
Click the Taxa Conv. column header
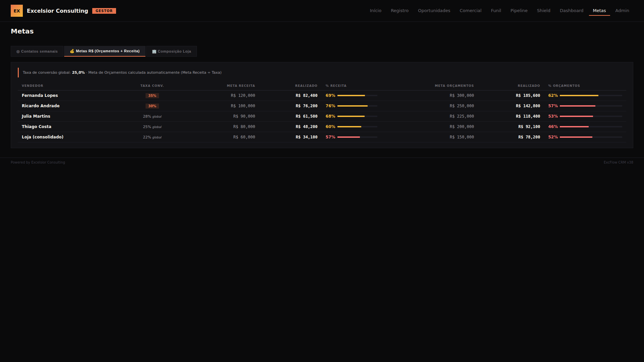coord(152,86)
